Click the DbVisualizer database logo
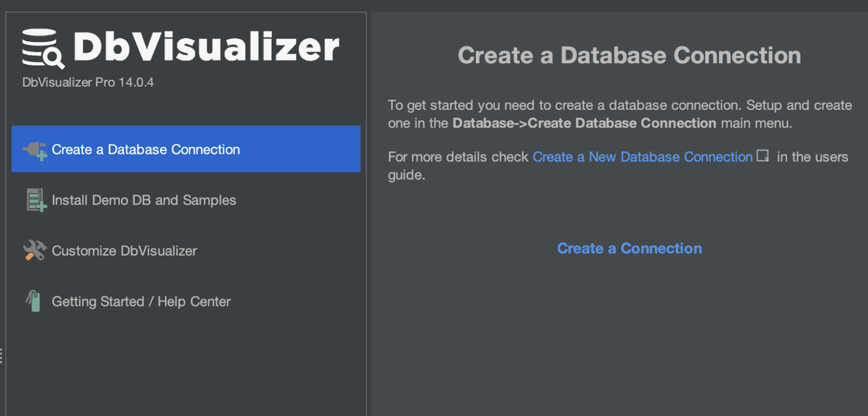868x416 pixels. pyautogui.click(x=42, y=48)
